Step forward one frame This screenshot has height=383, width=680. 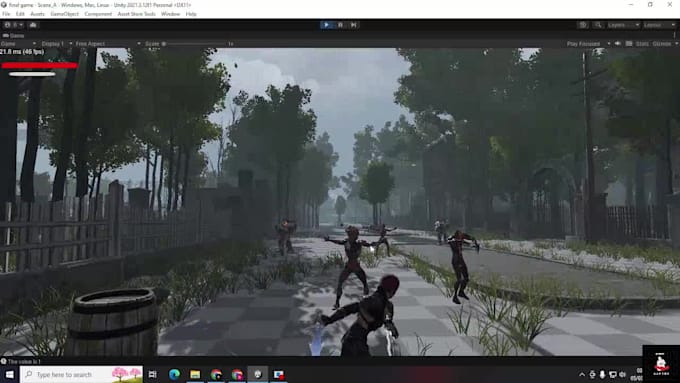click(x=354, y=25)
